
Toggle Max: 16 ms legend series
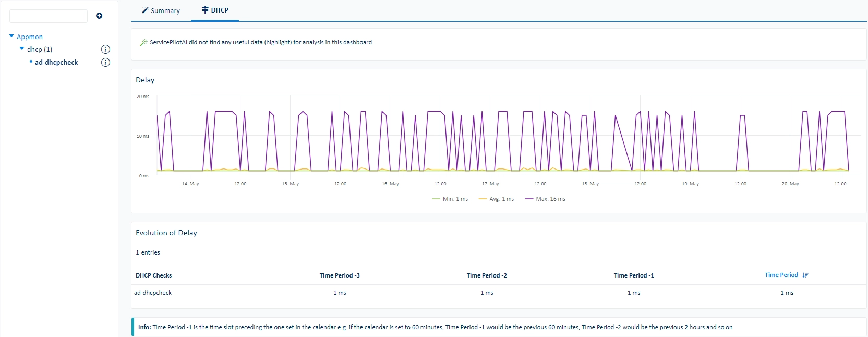545,199
